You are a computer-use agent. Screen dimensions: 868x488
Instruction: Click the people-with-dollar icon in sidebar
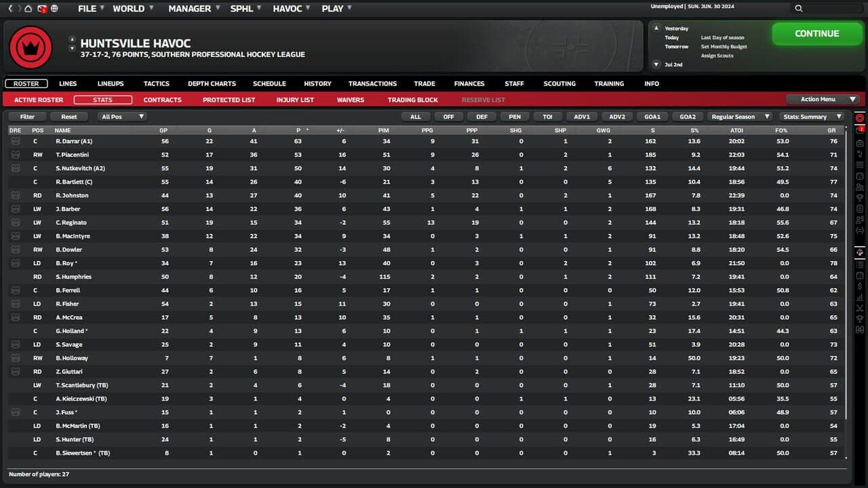point(860,220)
